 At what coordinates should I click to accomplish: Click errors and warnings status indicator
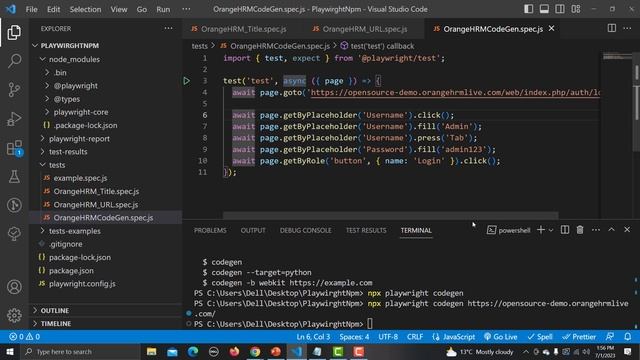pyautogui.click(x=24, y=337)
